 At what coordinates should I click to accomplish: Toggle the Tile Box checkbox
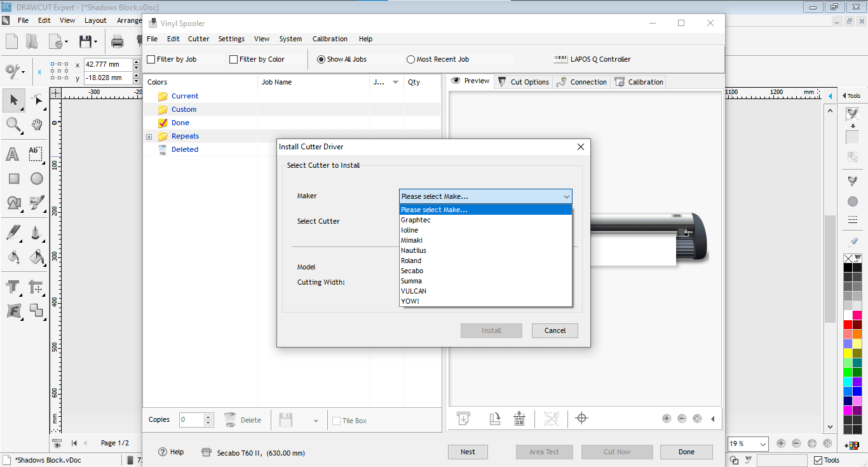(x=337, y=421)
